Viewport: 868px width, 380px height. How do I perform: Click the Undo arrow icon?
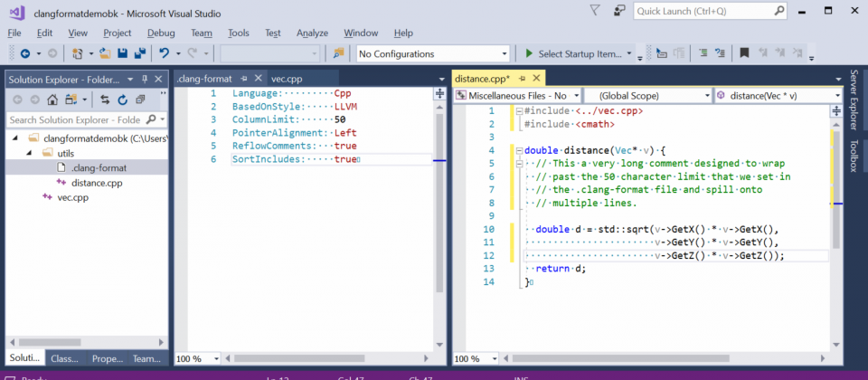pyautogui.click(x=164, y=53)
